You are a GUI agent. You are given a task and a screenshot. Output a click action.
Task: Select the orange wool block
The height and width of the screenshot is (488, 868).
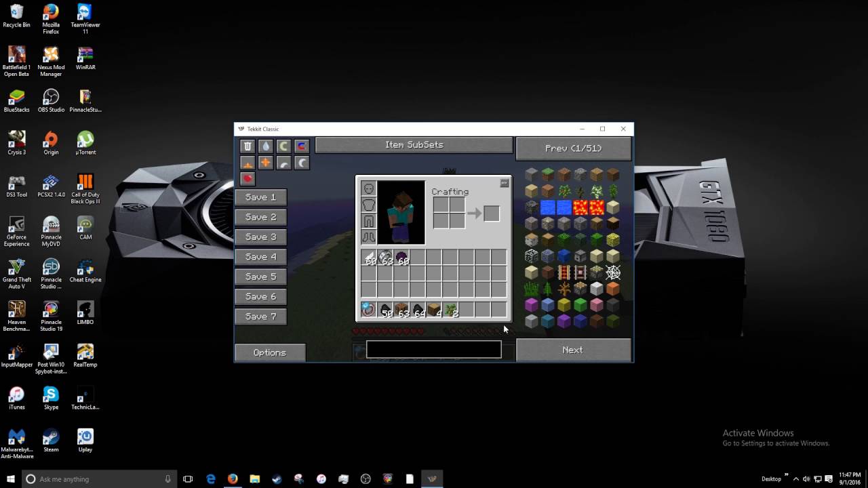click(x=613, y=289)
